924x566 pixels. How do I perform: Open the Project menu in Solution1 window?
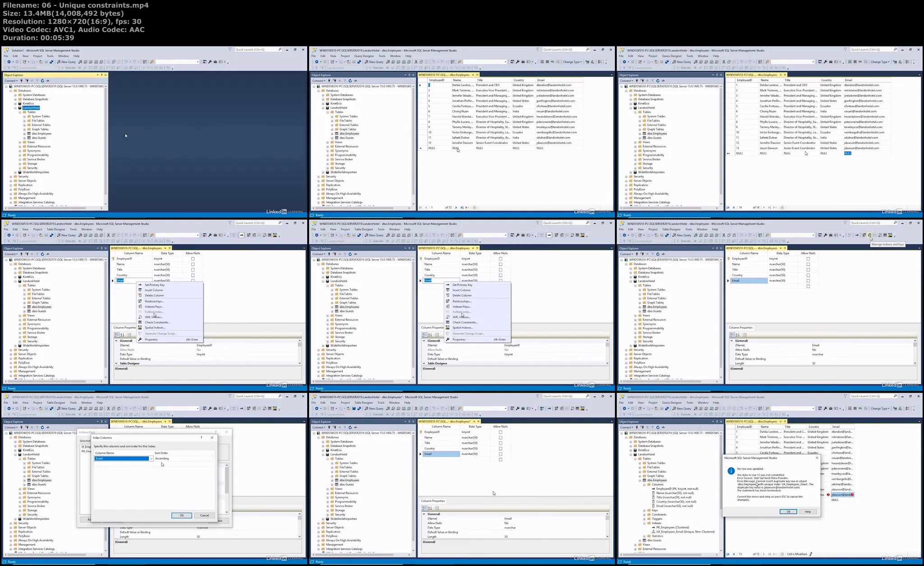[37, 56]
